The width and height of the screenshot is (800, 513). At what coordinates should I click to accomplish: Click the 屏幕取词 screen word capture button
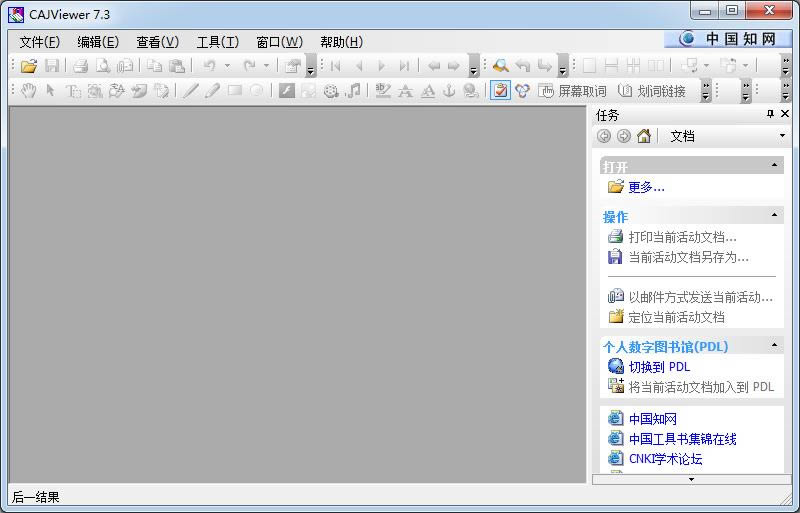point(572,91)
